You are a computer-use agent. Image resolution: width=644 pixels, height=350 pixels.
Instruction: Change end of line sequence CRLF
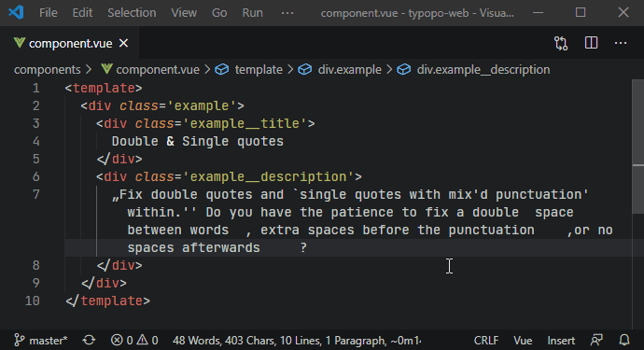[486, 341]
